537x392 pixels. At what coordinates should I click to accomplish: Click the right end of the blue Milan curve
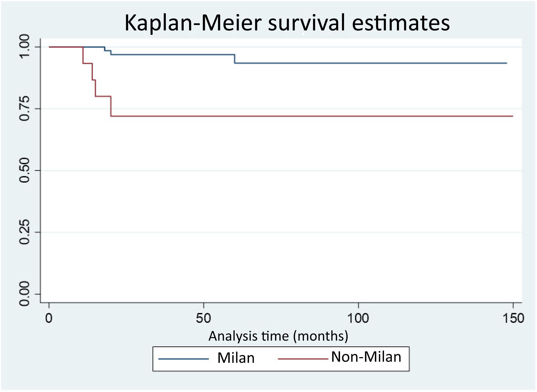(506, 63)
